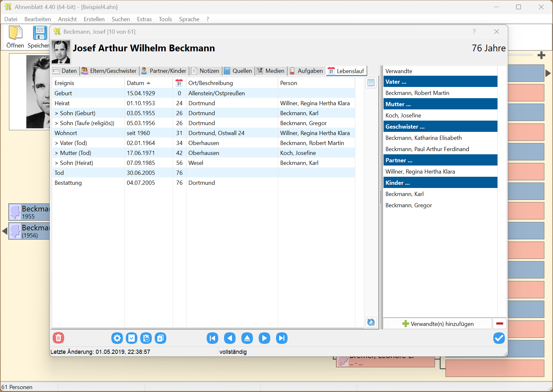The width and height of the screenshot is (553, 392).
Task: Confirm the dialog with the blue checkmark
Action: [x=499, y=338]
